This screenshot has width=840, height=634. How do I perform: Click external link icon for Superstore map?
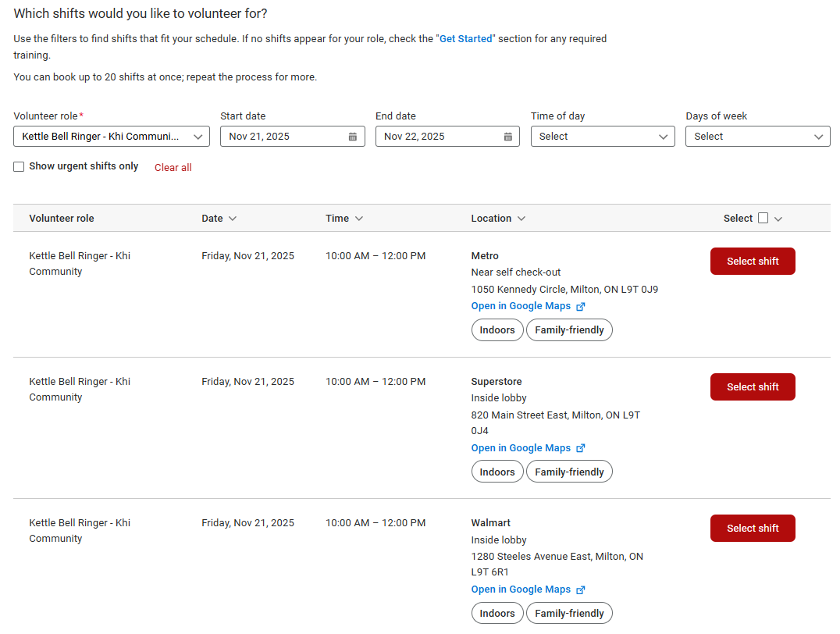[580, 448]
